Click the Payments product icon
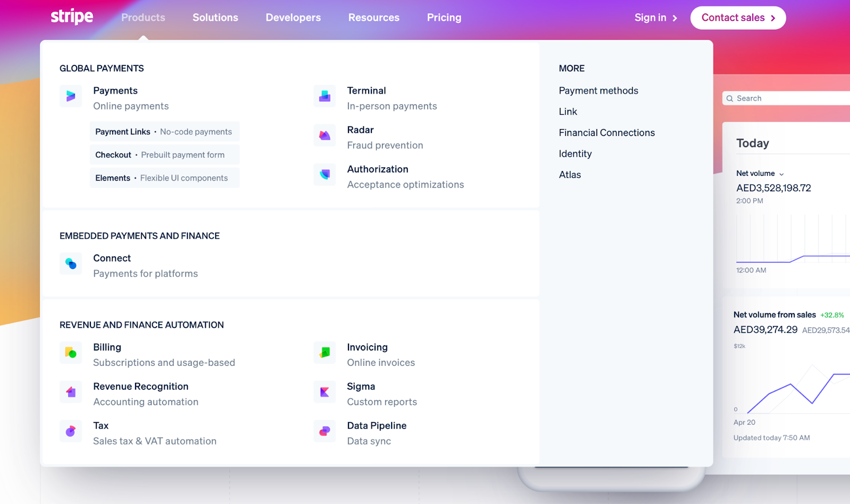Viewport: 850px width, 504px height. click(x=71, y=96)
